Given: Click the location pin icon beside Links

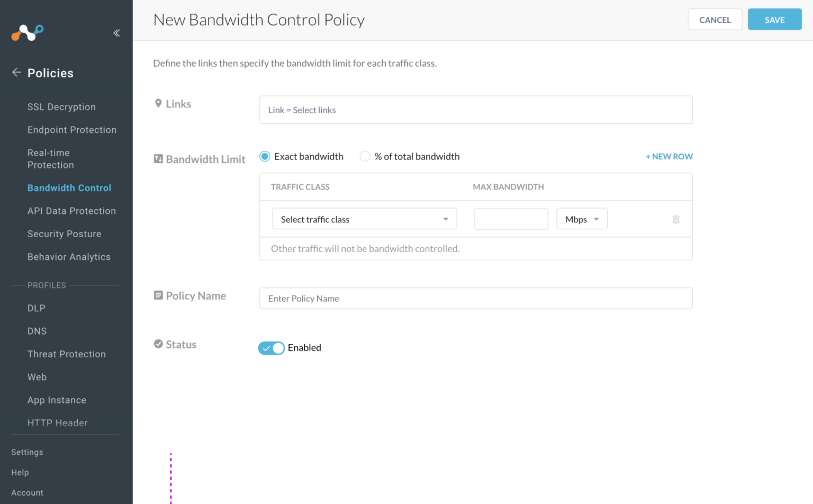Looking at the screenshot, I should click(158, 103).
